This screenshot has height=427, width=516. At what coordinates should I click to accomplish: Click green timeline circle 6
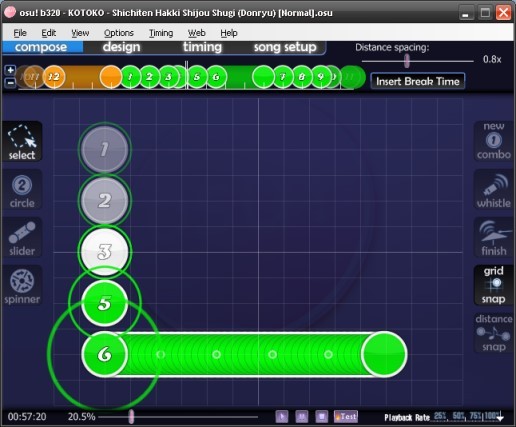point(216,77)
